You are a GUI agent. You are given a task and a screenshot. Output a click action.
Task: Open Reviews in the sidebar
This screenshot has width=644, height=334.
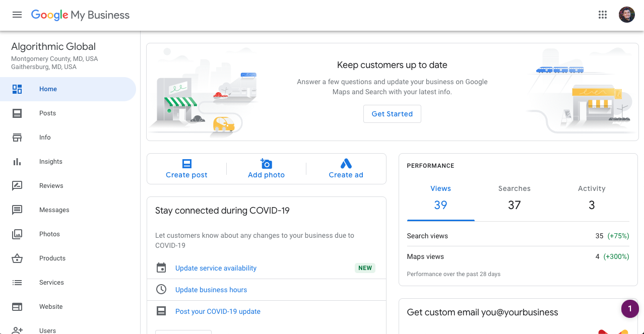68,186
